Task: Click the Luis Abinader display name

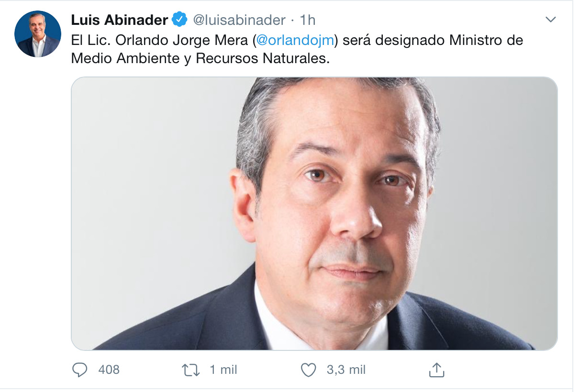Action: click(120, 20)
